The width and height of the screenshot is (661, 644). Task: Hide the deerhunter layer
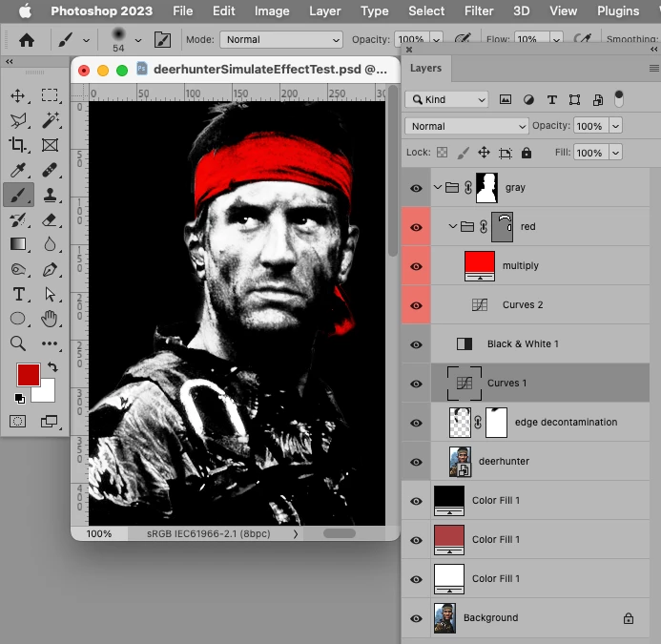pos(416,462)
